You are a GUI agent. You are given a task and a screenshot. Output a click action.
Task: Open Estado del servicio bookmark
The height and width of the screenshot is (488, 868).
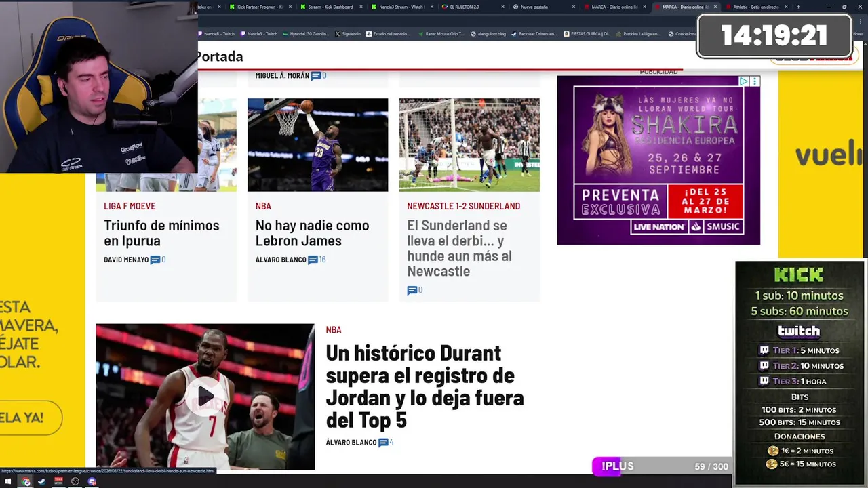[x=388, y=33]
